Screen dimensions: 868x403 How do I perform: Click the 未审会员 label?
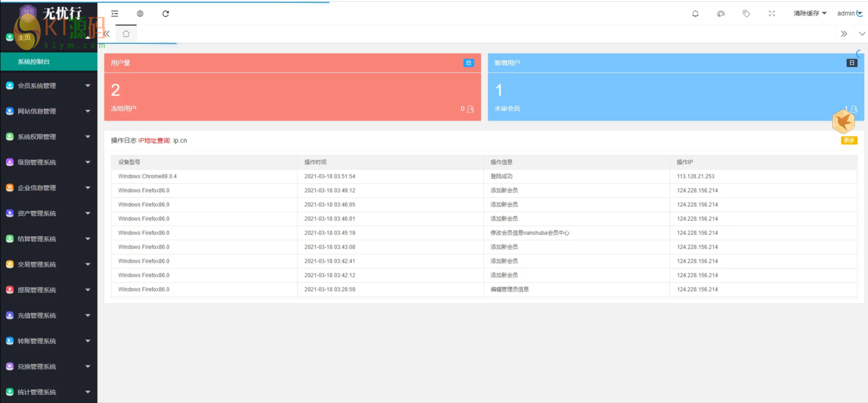click(x=507, y=109)
